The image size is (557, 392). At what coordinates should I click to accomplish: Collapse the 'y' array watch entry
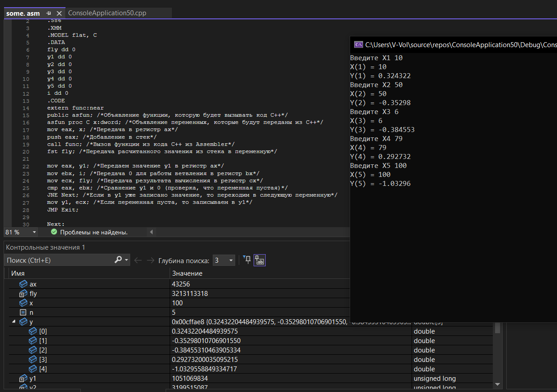tap(13, 322)
